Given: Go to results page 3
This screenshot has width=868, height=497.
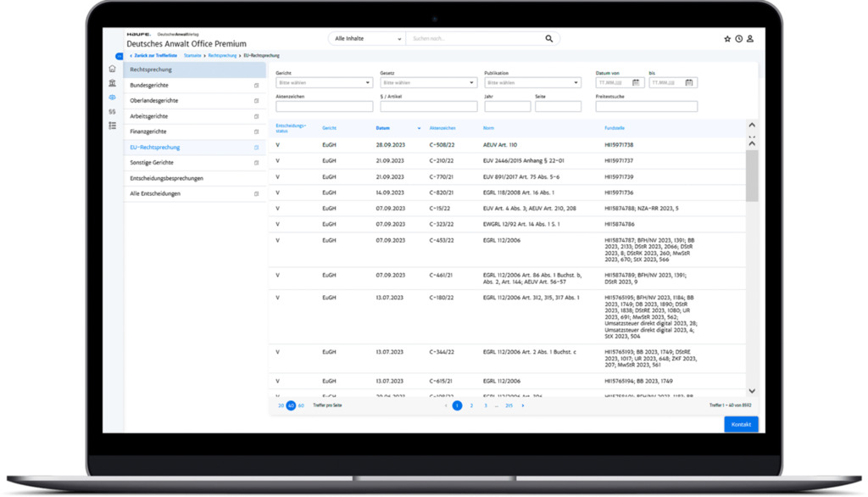Looking at the screenshot, I should click(486, 405).
